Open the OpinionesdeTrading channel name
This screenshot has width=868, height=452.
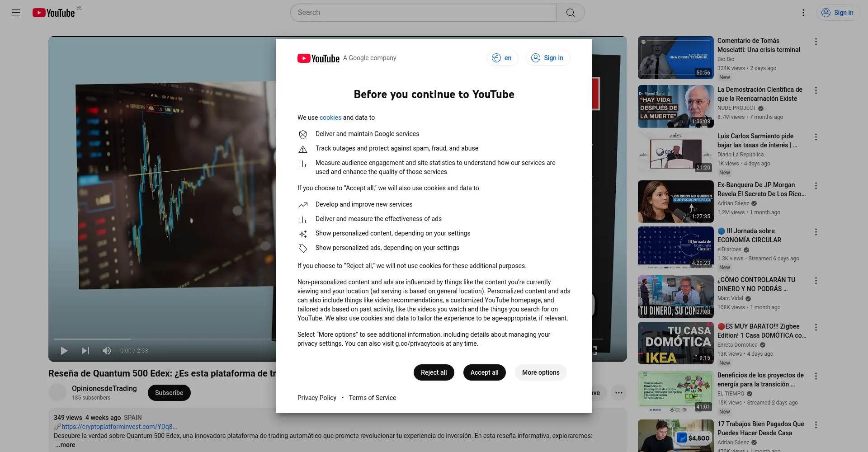pos(104,388)
